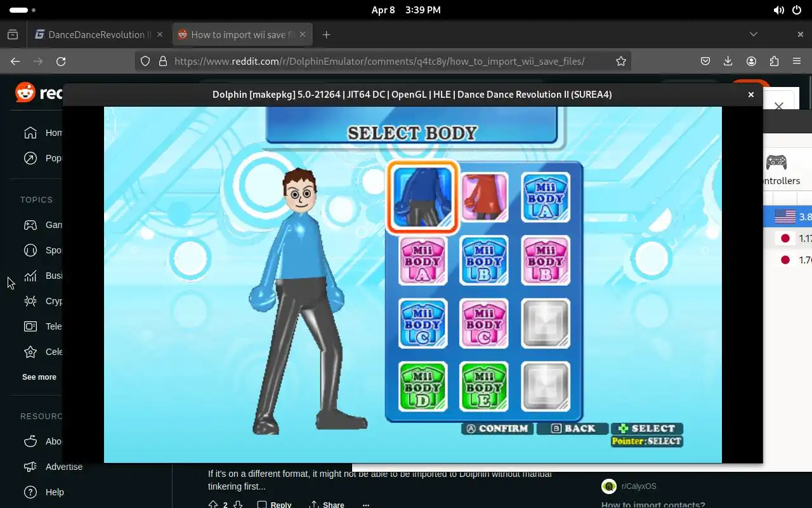The width and height of the screenshot is (812, 508).
Task: Open Popular in the Reddit sidebar
Action: pos(42,158)
